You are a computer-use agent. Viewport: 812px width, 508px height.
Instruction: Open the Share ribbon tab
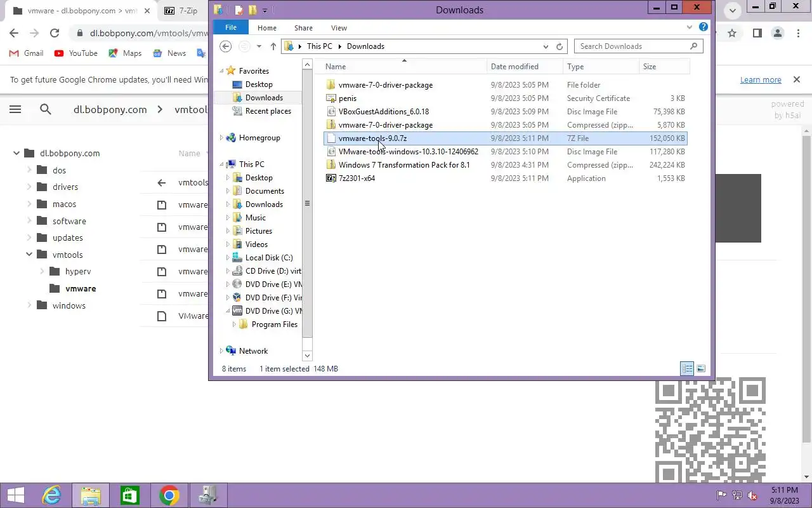pos(303,28)
